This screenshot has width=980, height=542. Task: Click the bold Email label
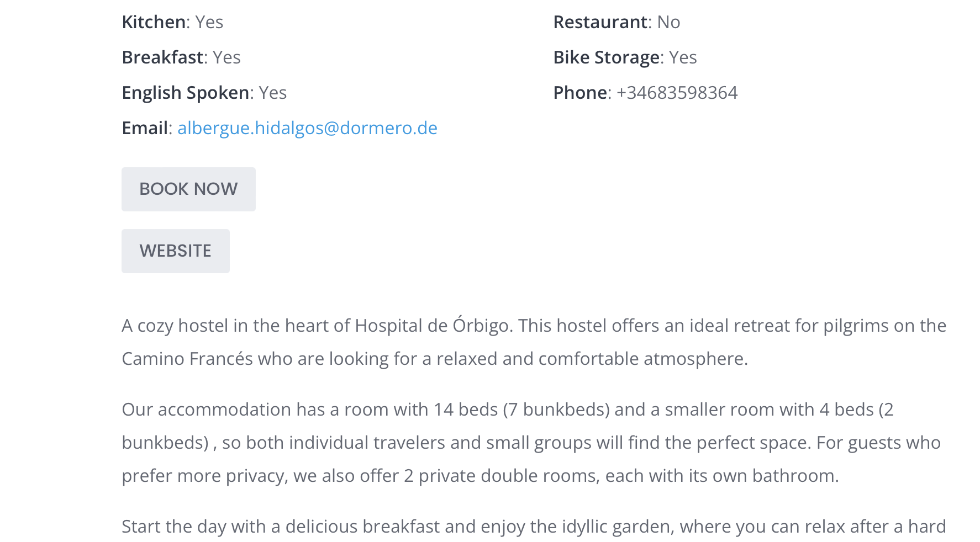145,128
